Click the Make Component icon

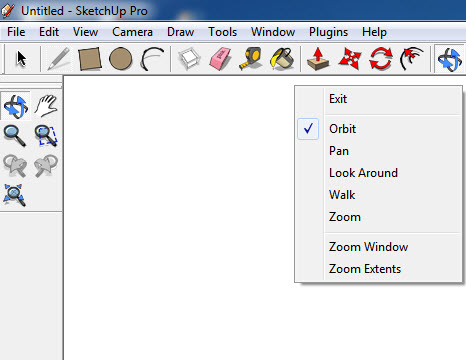point(189,59)
